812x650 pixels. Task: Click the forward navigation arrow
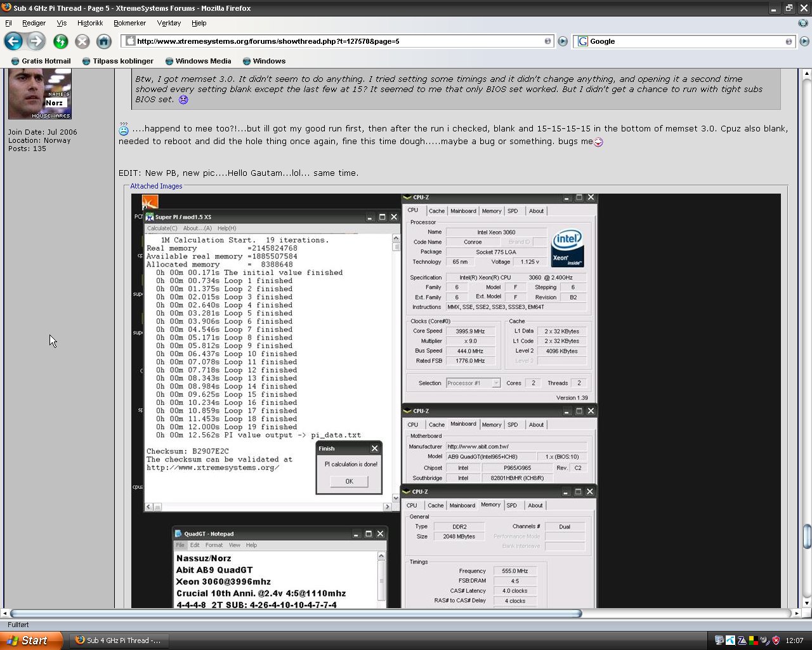[x=36, y=41]
